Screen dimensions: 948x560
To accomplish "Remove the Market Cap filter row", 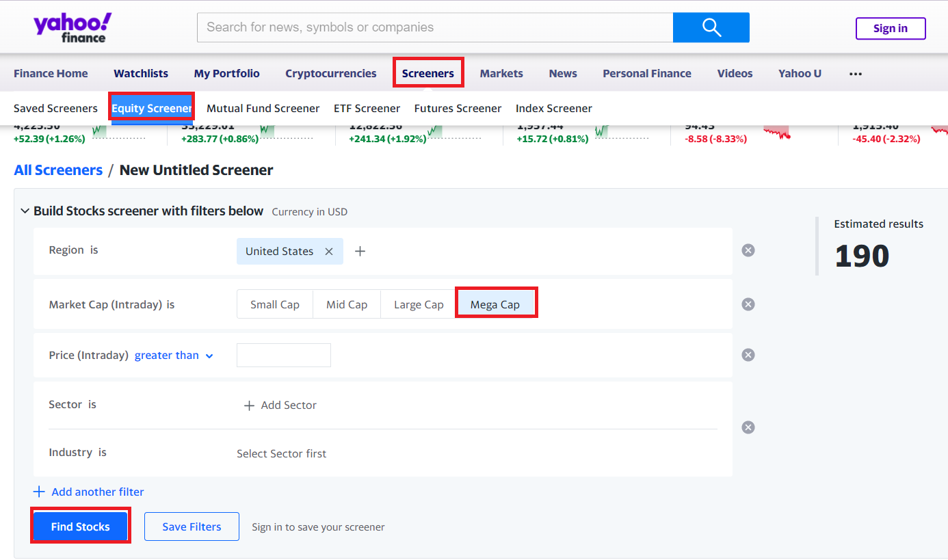I will (748, 304).
